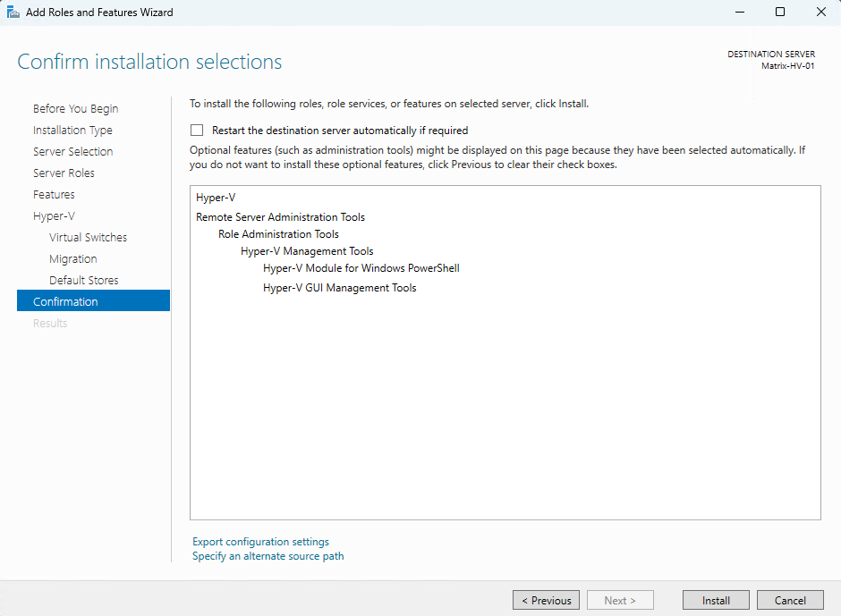Click the wizard icon in title bar
This screenshot has width=841, height=616.
[13, 12]
